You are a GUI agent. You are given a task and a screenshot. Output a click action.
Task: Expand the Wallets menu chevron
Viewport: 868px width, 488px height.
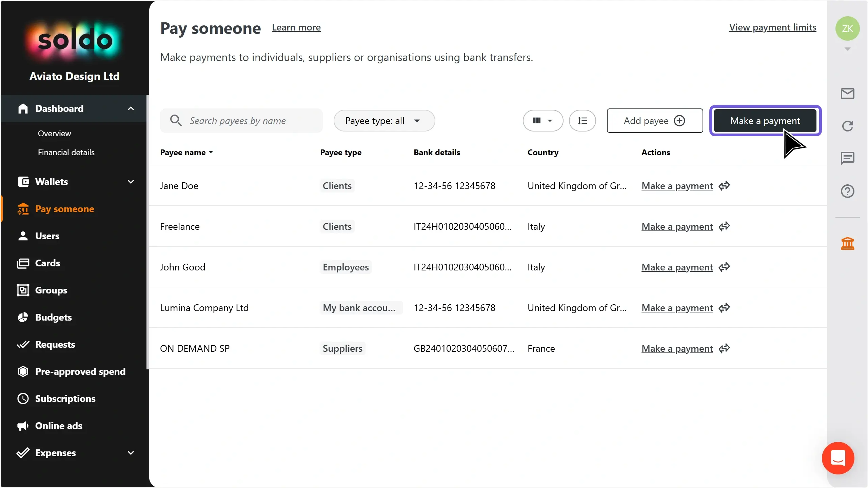131,182
